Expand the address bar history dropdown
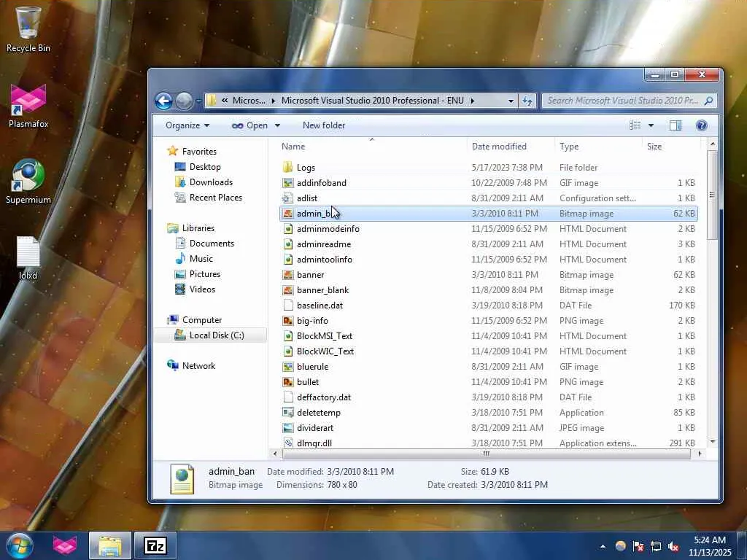The image size is (747, 560). coord(511,101)
